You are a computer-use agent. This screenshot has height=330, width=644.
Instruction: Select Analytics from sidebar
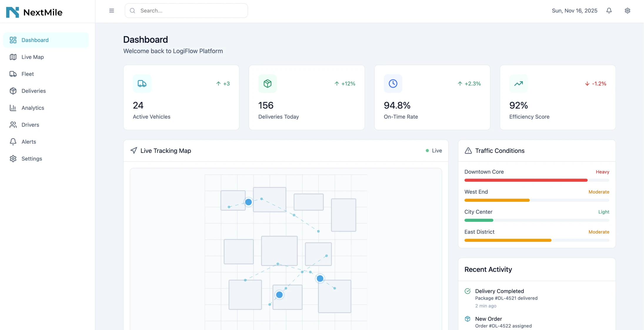pyautogui.click(x=33, y=108)
